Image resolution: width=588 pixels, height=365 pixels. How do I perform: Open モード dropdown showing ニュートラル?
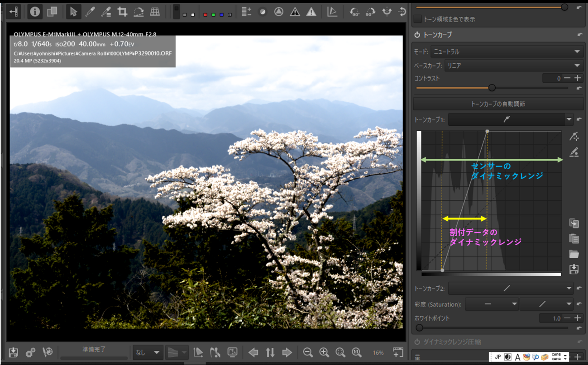(506, 52)
